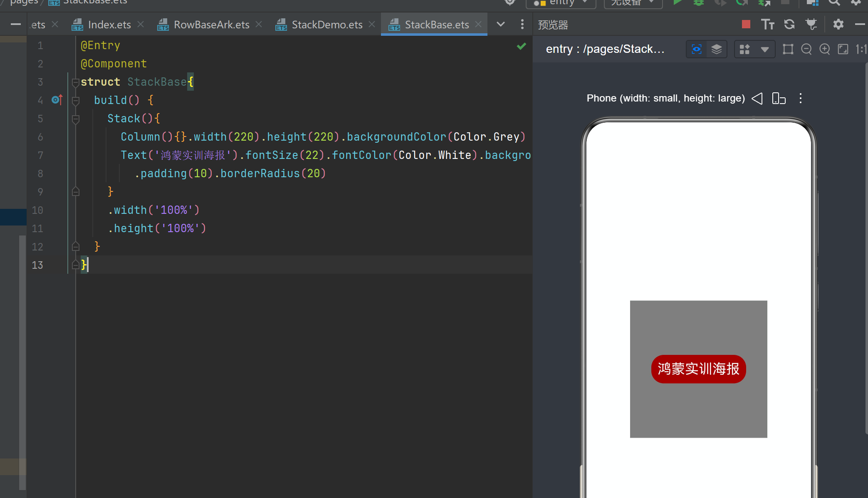Click Color.White on line 7
Screen dimensions: 868x498
click(x=435, y=155)
